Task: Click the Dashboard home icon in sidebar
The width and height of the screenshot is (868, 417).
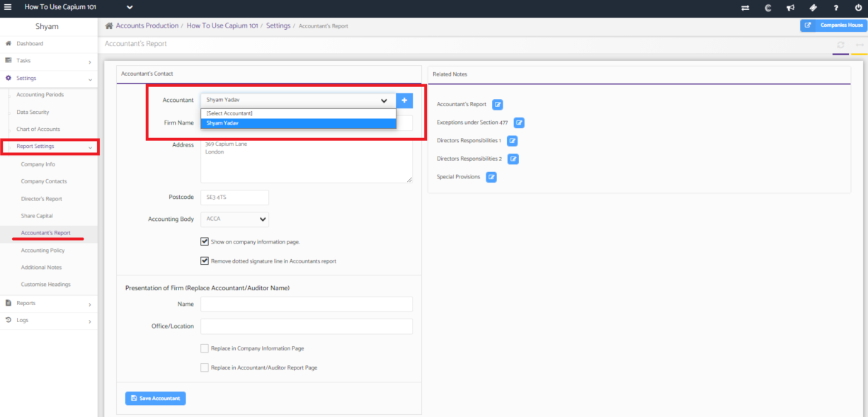Action: [8, 43]
